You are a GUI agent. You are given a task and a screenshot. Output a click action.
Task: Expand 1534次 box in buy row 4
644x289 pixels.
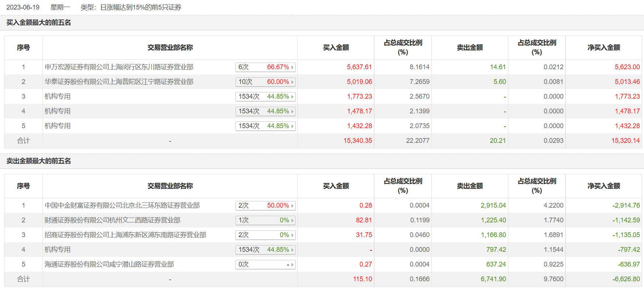tap(265, 111)
